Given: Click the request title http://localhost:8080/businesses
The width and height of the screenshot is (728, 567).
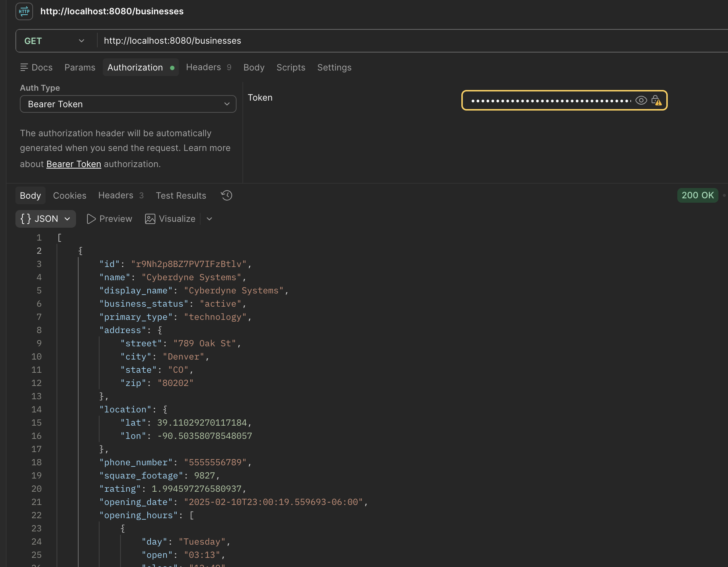Looking at the screenshot, I should click(x=112, y=11).
